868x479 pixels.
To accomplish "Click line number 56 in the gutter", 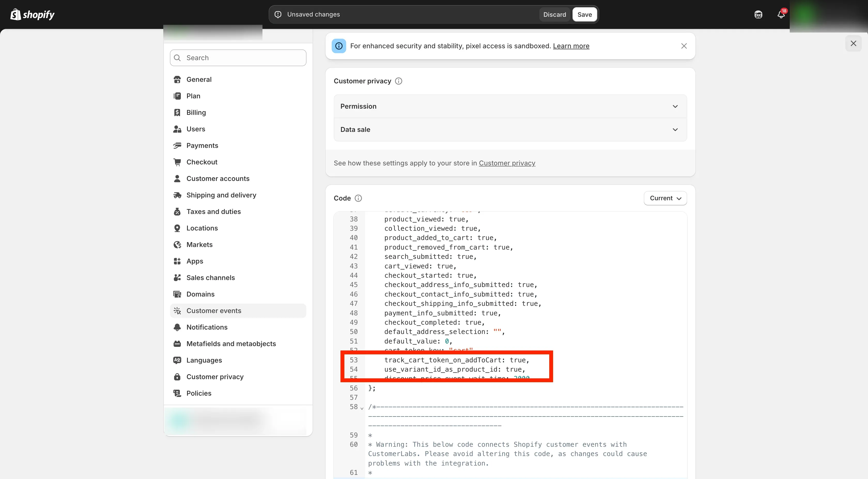I will click(353, 388).
